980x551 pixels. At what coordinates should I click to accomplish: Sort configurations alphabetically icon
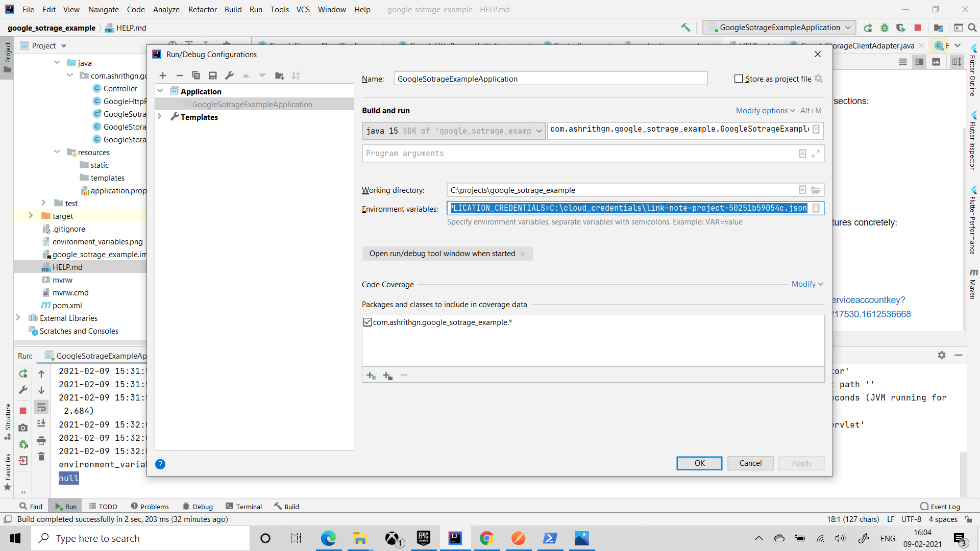pyautogui.click(x=296, y=76)
